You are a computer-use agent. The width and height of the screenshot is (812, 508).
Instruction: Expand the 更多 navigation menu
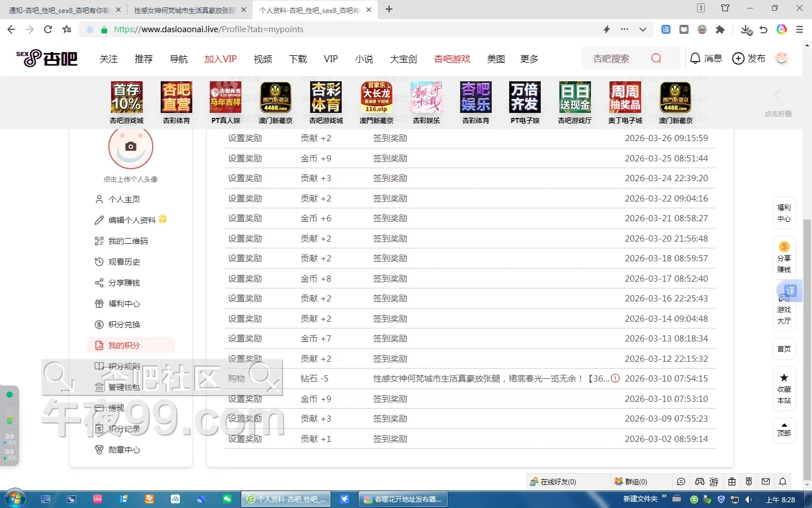click(x=529, y=59)
